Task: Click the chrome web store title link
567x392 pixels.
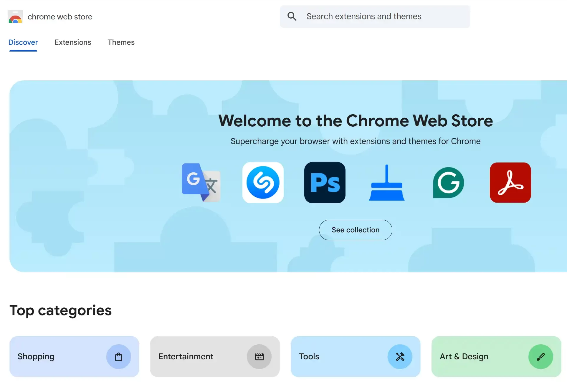Action: pos(60,17)
